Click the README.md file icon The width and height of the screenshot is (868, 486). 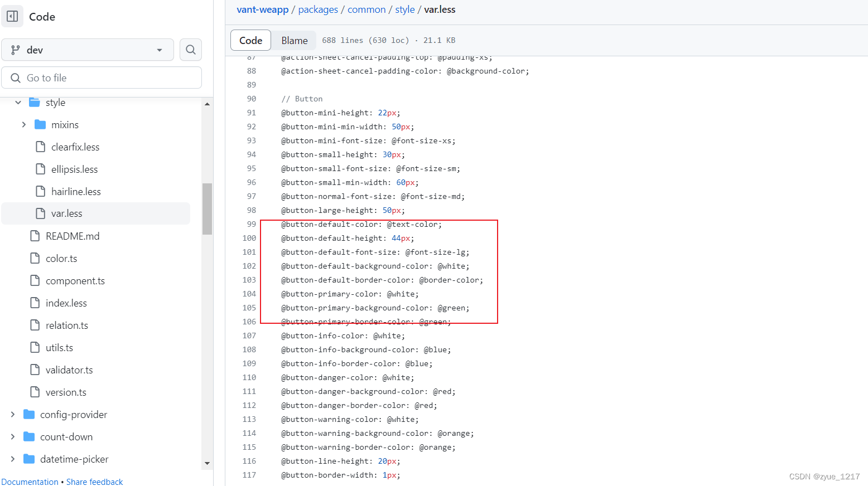coord(35,236)
